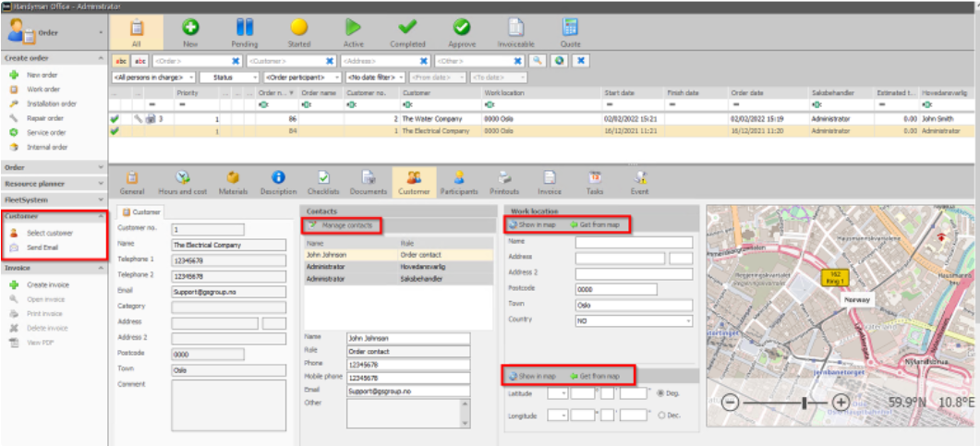Viewport: 980px width, 446px height.
Task: Switch to the Hours and cost tab
Action: [183, 183]
